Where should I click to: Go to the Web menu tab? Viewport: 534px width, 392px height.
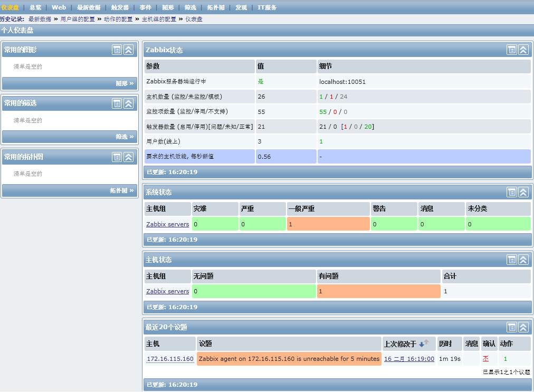[59, 7]
